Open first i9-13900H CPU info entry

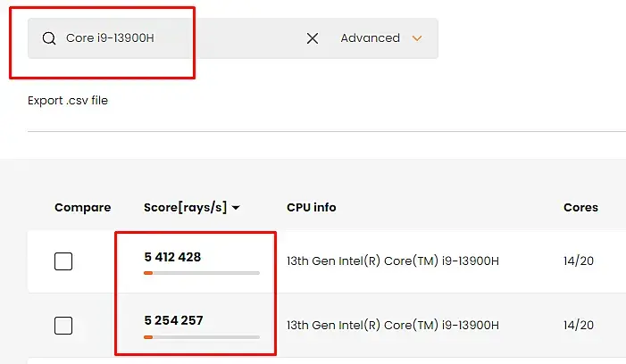(392, 261)
